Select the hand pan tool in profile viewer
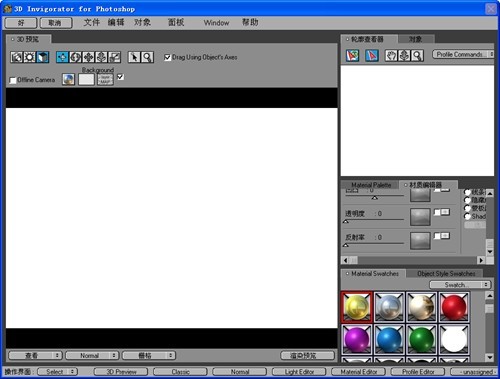Screen dimensions: 500x379 click(391, 55)
